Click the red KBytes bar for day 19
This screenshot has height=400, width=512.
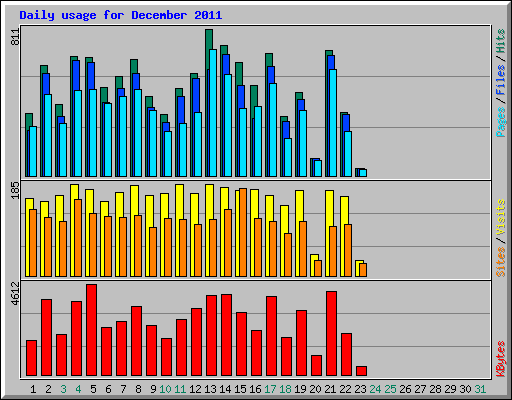[x=302, y=343]
